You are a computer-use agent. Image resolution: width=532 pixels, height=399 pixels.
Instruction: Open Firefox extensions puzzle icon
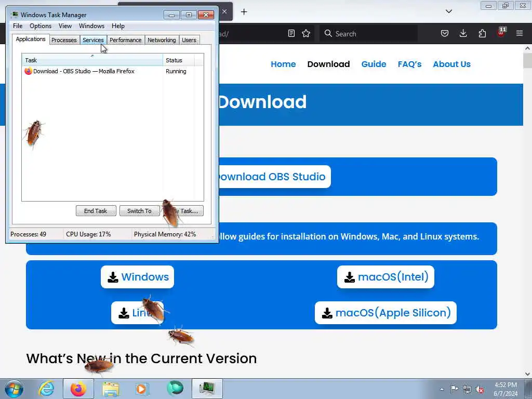click(482, 33)
